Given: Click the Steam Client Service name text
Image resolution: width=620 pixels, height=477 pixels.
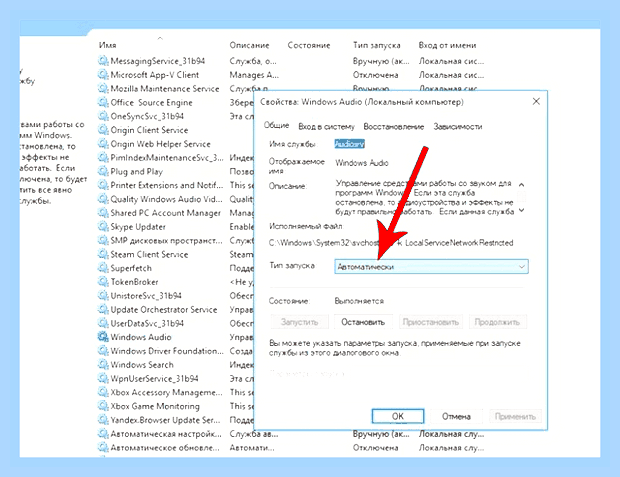Looking at the screenshot, I should click(x=149, y=254).
